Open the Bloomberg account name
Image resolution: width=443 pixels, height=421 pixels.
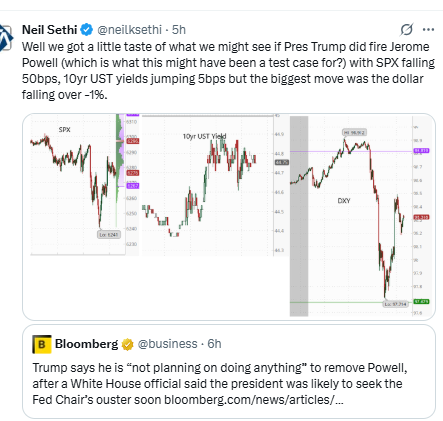87,344
